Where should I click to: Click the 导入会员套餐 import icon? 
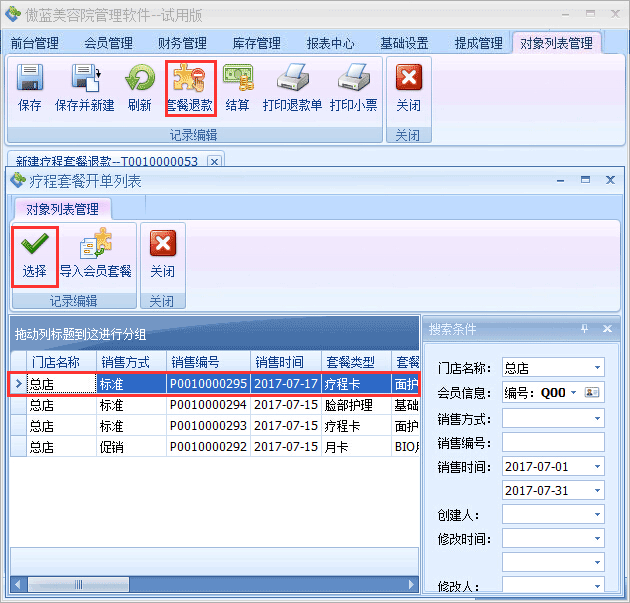[96, 243]
